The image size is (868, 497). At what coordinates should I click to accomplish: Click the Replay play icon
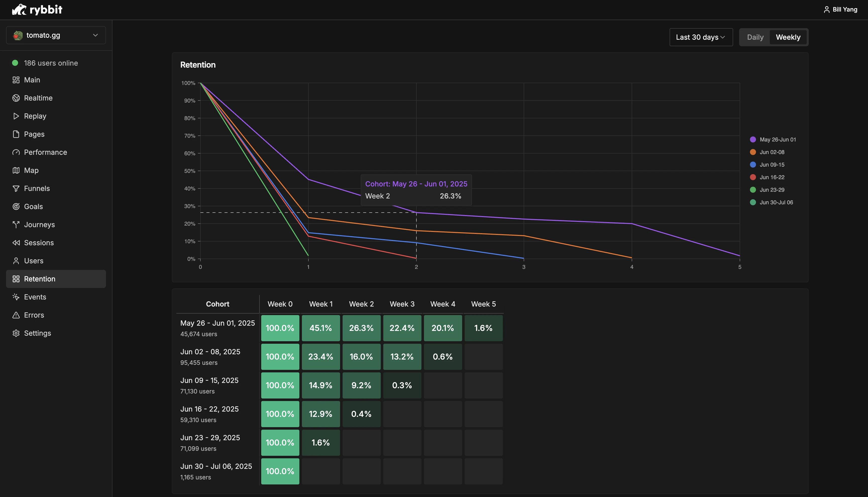16,116
